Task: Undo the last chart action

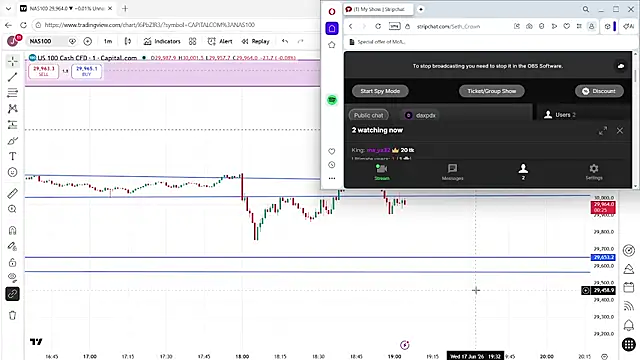Action: (285, 41)
